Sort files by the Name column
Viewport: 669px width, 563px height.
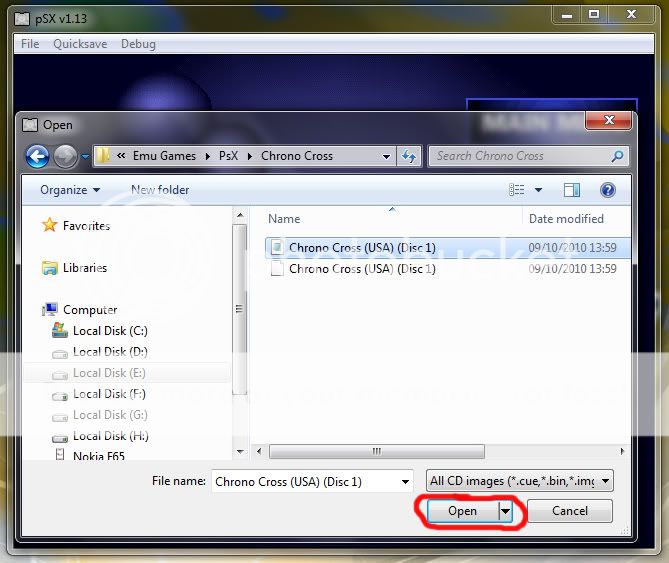[284, 219]
